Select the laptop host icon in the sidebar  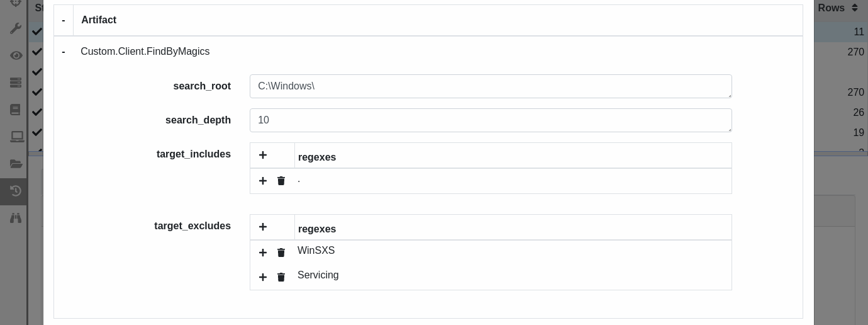click(x=17, y=136)
